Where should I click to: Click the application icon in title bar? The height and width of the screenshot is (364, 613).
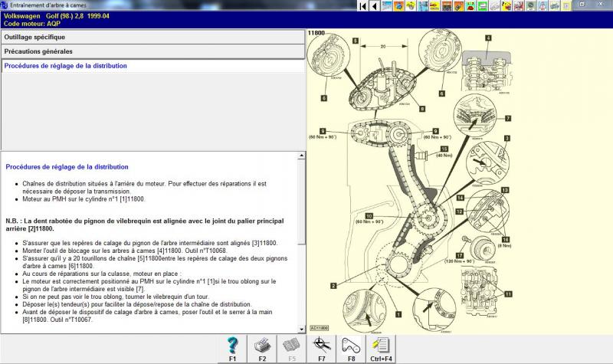(4, 5)
